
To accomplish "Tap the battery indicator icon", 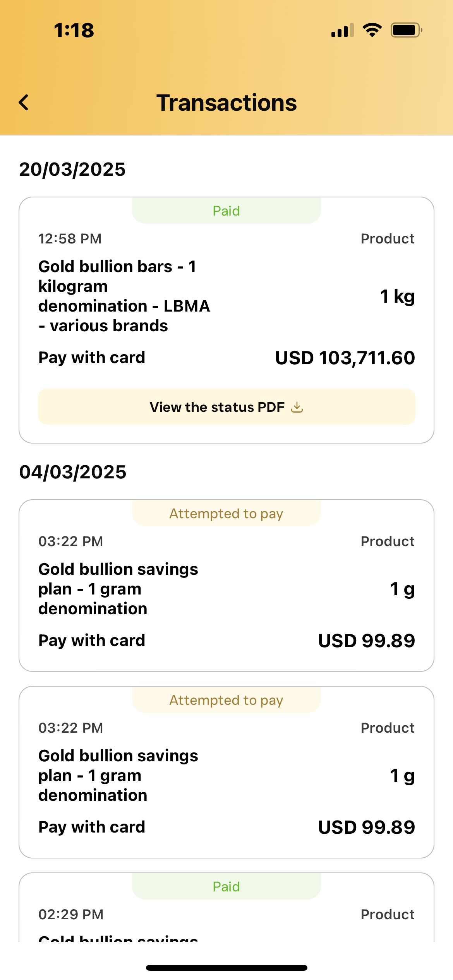I will pos(406,30).
